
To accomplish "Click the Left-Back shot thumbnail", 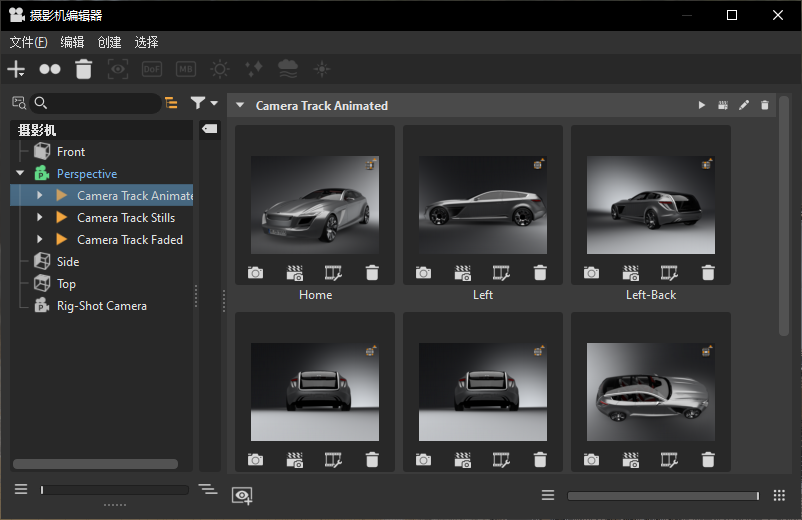I will pyautogui.click(x=651, y=205).
